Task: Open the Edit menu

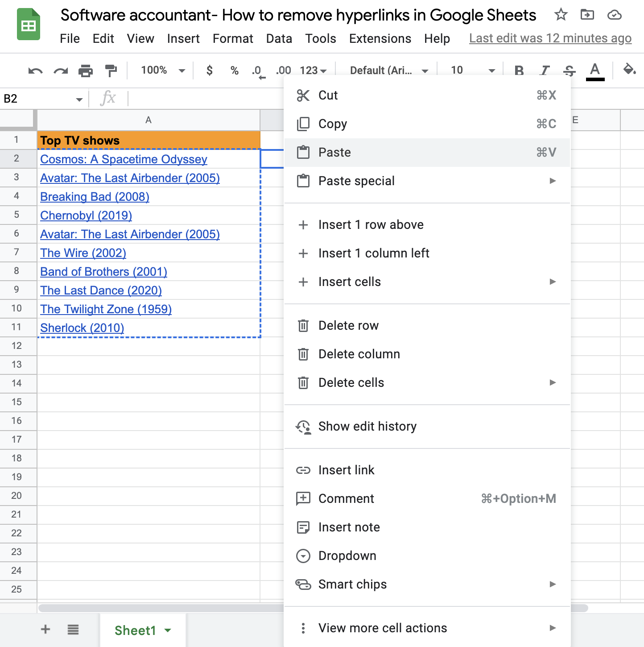Action: [x=103, y=39]
